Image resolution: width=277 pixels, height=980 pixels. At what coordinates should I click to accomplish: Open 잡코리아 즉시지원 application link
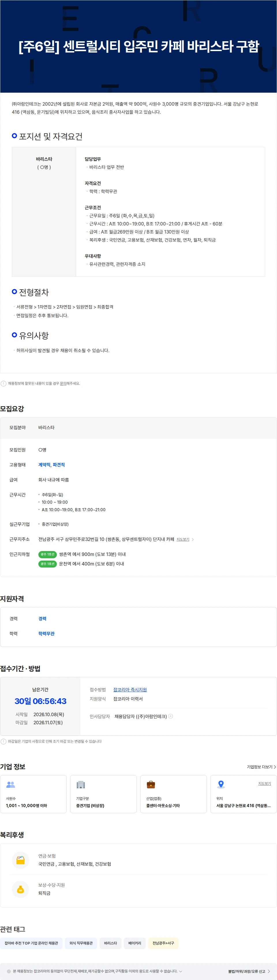click(130, 689)
